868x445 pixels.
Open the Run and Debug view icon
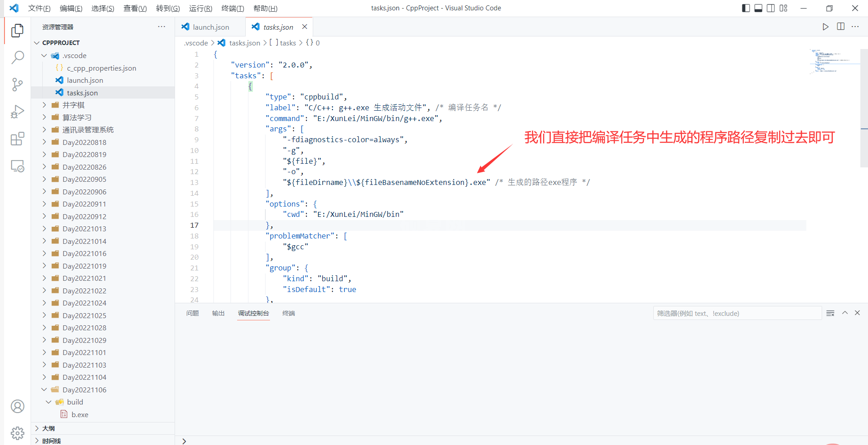click(18, 112)
